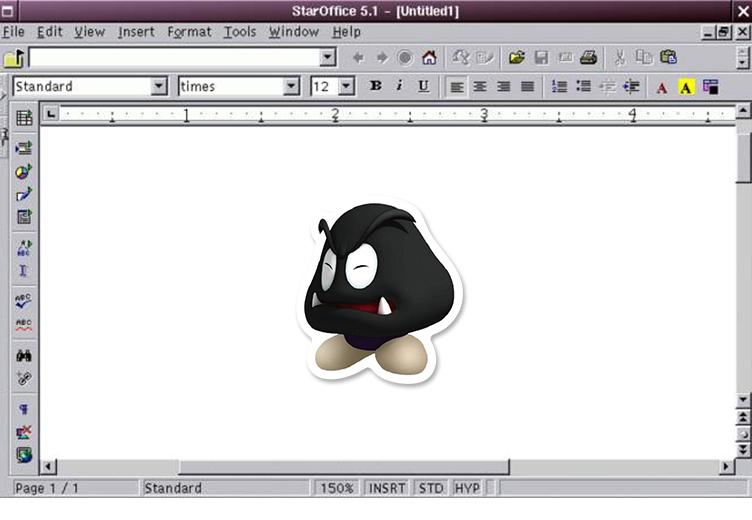This screenshot has width=752, height=520.
Task: Select Align Right
Action: click(x=503, y=87)
